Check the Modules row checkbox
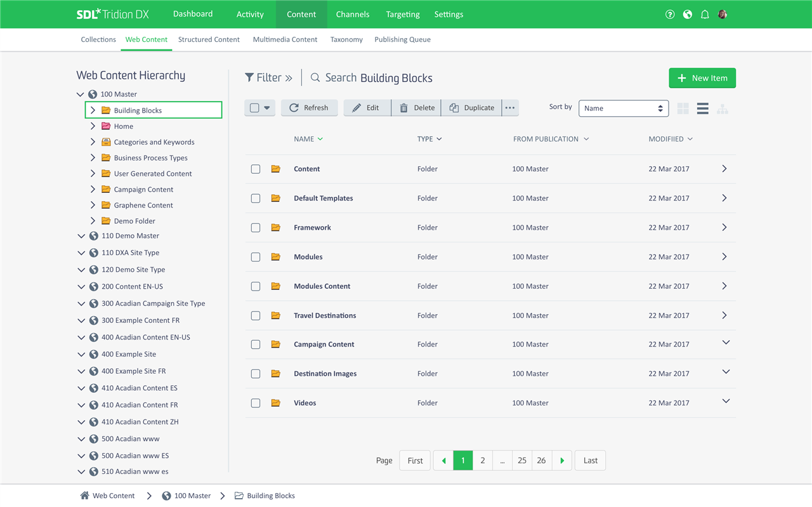Screen dimensions: 812x507 pos(256,257)
